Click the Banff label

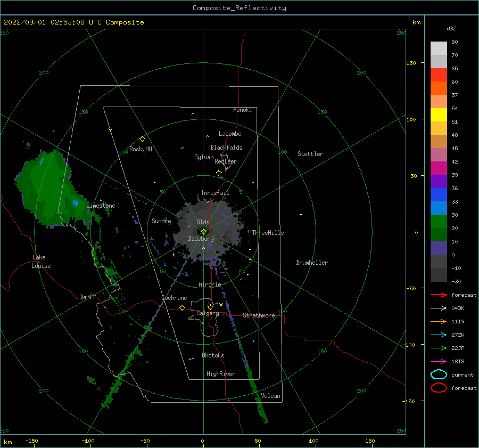pyautogui.click(x=88, y=297)
